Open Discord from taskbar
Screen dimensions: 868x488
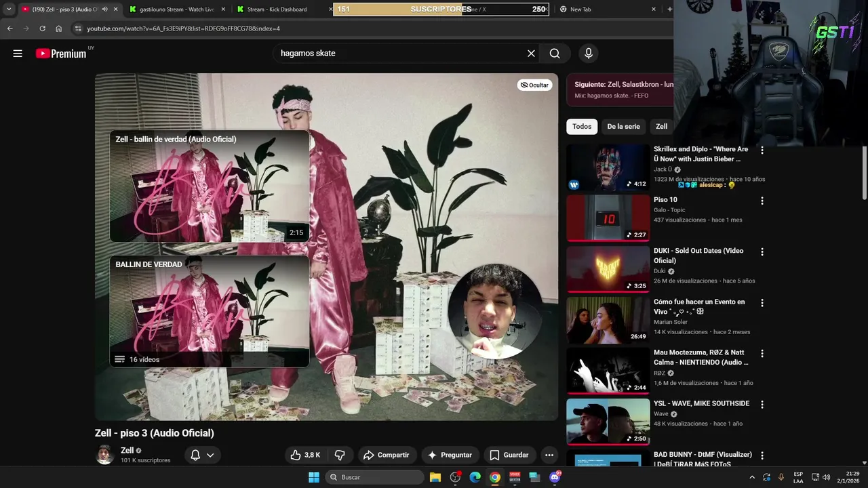(555, 477)
